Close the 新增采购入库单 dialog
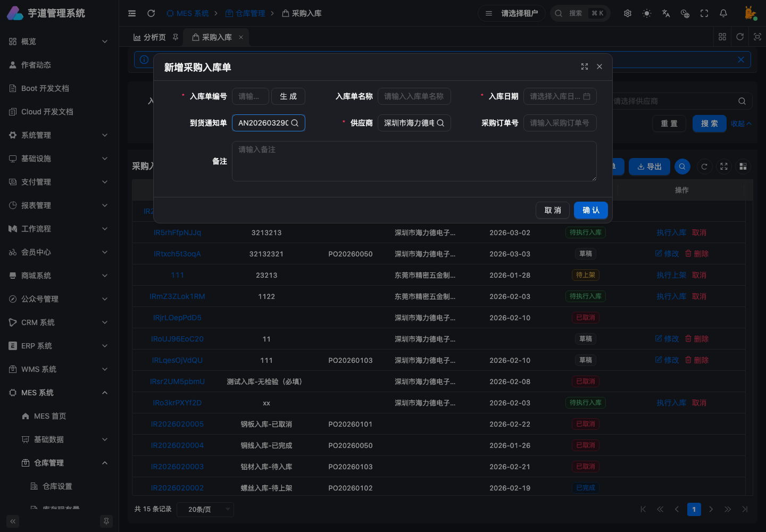766x532 pixels. tap(600, 66)
